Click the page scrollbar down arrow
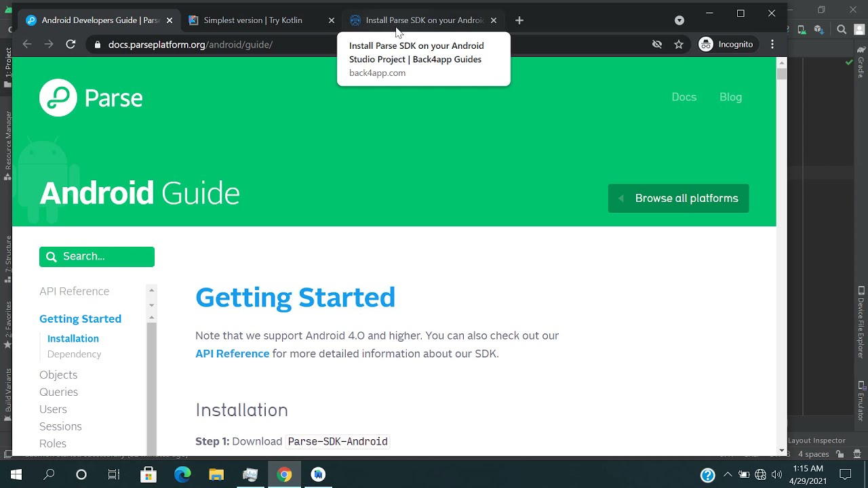Image resolution: width=868 pixels, height=488 pixels. click(x=781, y=450)
